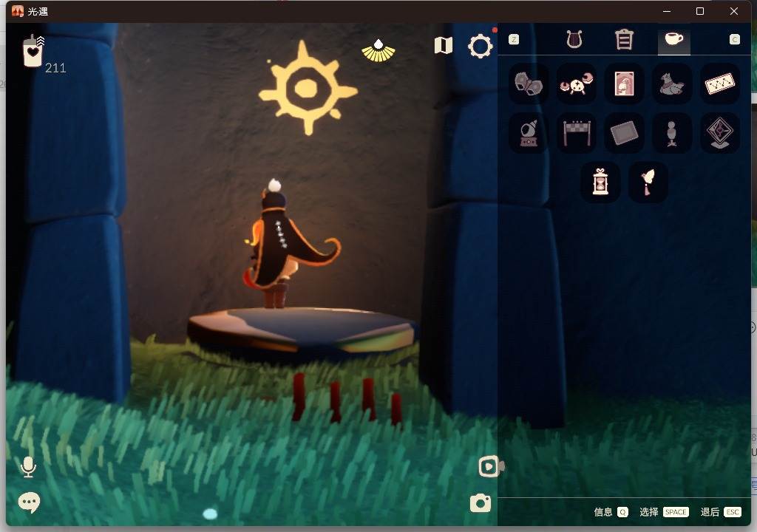Switch to the hanging signboard tab
757x532 pixels.
624,40
